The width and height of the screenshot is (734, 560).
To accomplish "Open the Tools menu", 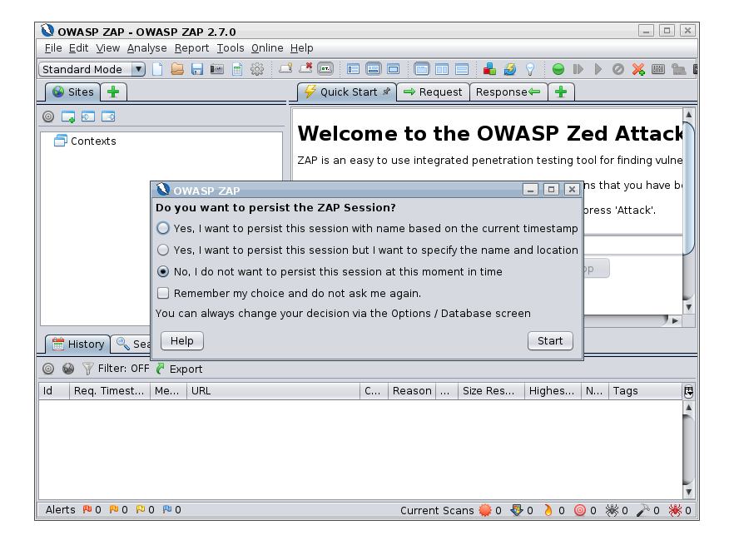I will pyautogui.click(x=231, y=48).
